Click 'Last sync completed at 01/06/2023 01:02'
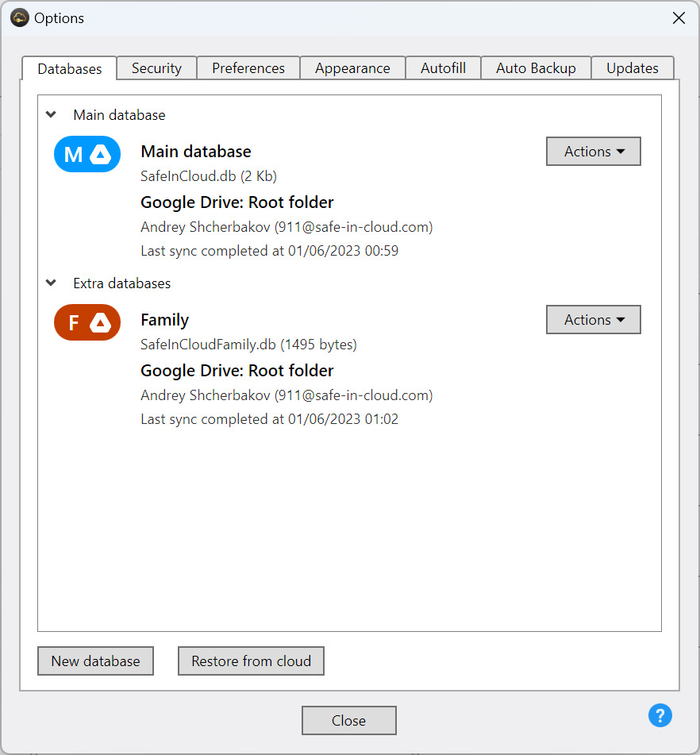Viewport: 700px width, 755px height. coord(270,419)
